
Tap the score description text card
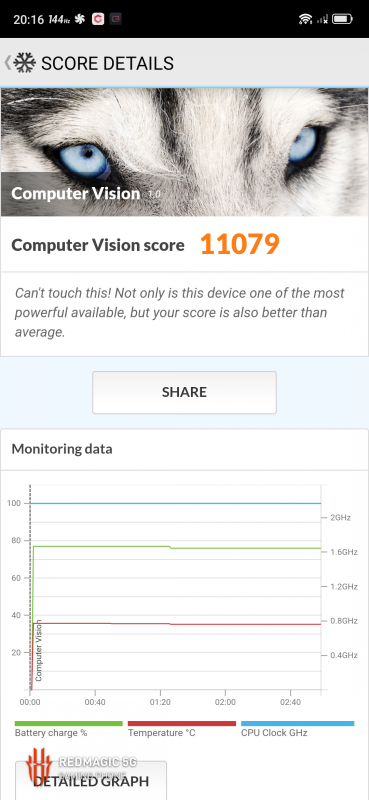[x=184, y=314]
